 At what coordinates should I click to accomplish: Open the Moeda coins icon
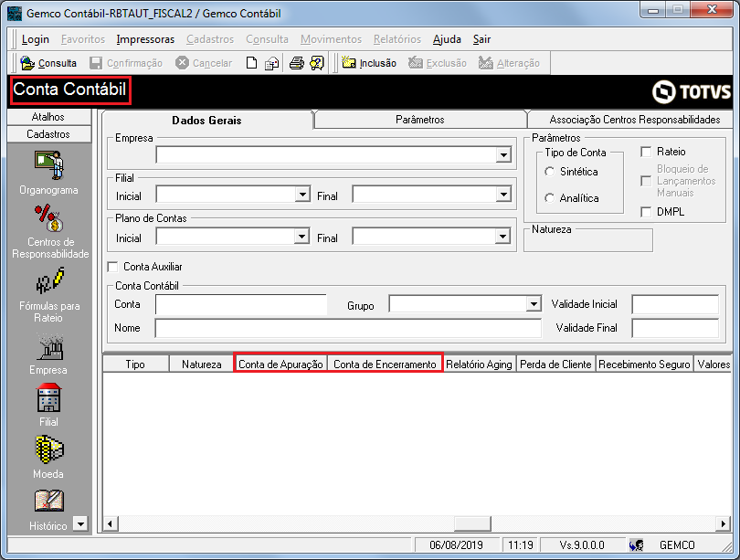[x=48, y=449]
